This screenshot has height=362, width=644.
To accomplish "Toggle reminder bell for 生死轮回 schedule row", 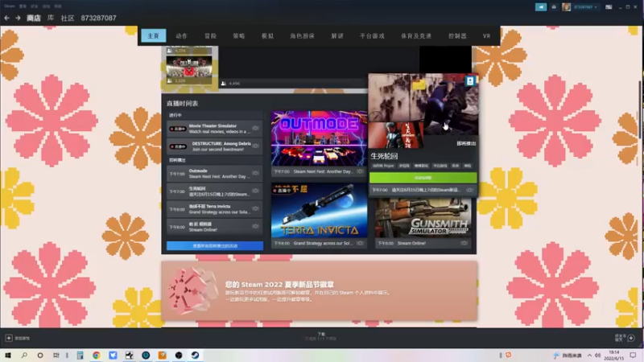I will point(255,191).
